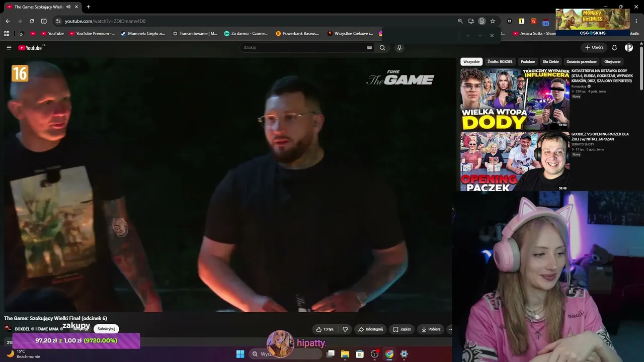Screen dimensions: 644x362
Task: Open the YouTube account avatar menu
Action: pos(629,48)
